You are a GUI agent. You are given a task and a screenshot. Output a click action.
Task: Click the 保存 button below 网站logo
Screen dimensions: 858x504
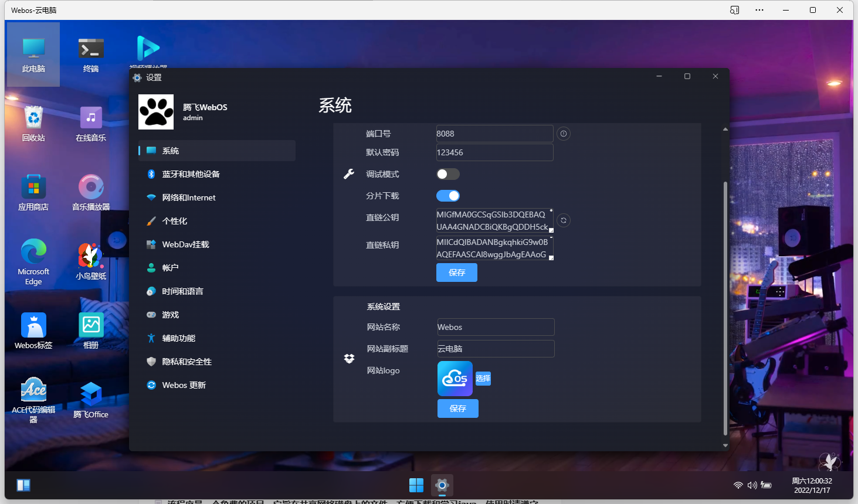tap(458, 408)
